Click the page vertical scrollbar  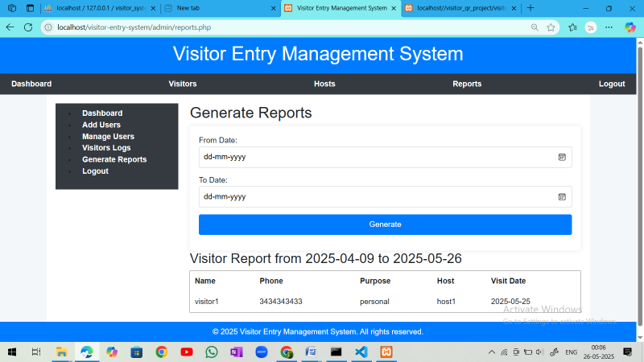(x=640, y=187)
